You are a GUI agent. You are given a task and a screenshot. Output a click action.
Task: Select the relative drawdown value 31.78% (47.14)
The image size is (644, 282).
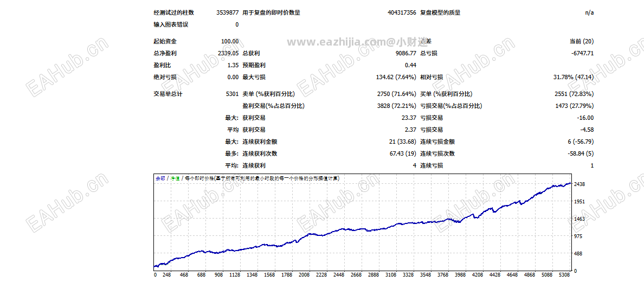[574, 78]
